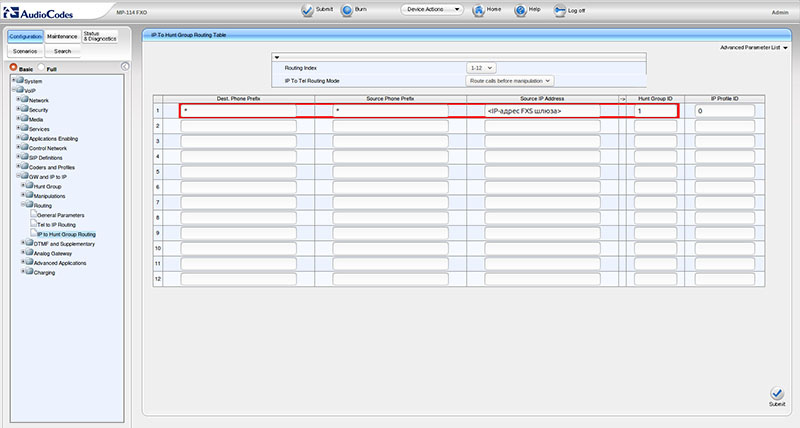Expand the Analog Gateway node
The width and height of the screenshot is (800, 428).
click(x=23, y=253)
